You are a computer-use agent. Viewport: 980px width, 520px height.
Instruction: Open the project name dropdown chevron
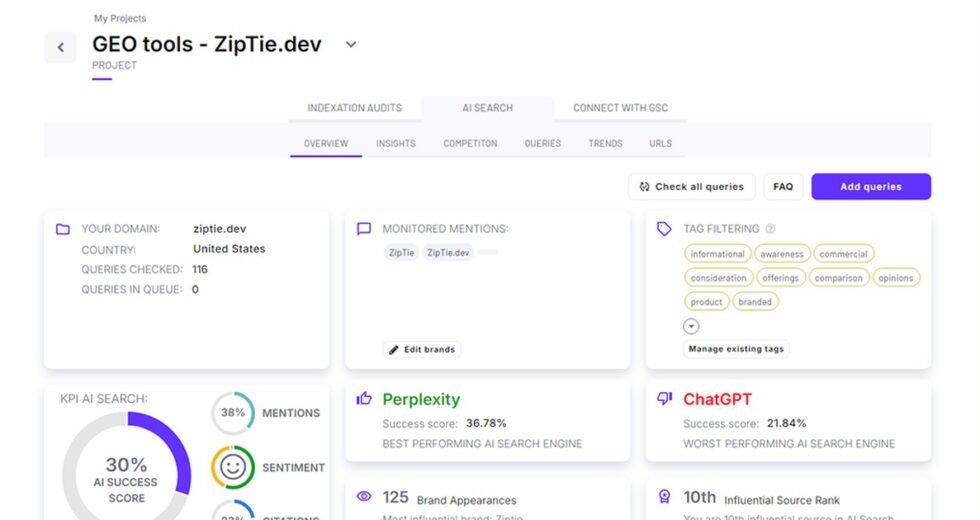351,44
